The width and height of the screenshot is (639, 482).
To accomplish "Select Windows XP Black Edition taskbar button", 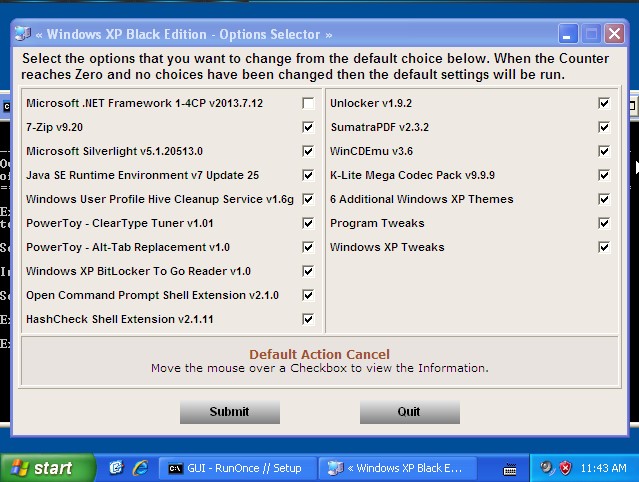I will pyautogui.click(x=397, y=468).
